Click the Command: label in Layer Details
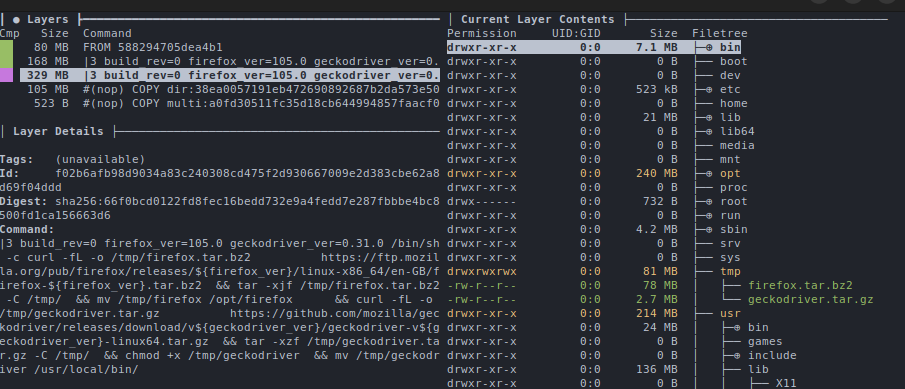Screen dimensions: 905x389 (x=27, y=230)
